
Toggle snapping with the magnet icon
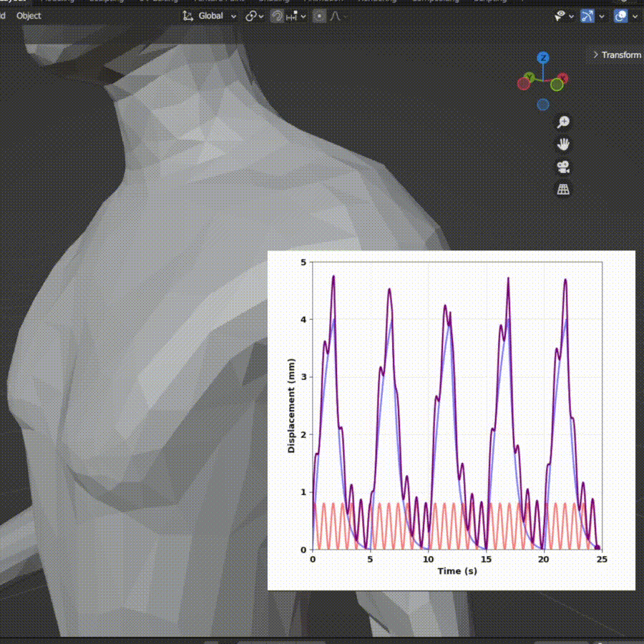276,16
